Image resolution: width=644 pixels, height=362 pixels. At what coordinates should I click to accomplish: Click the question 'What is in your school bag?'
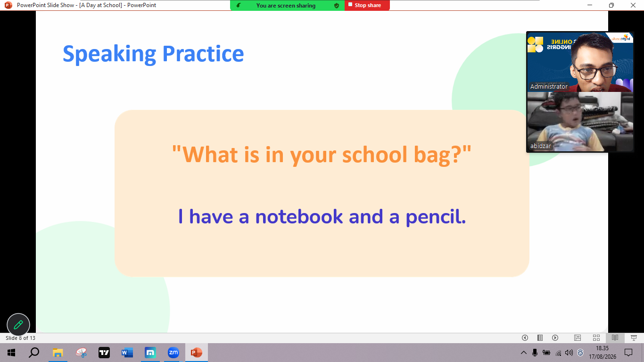coord(322,154)
